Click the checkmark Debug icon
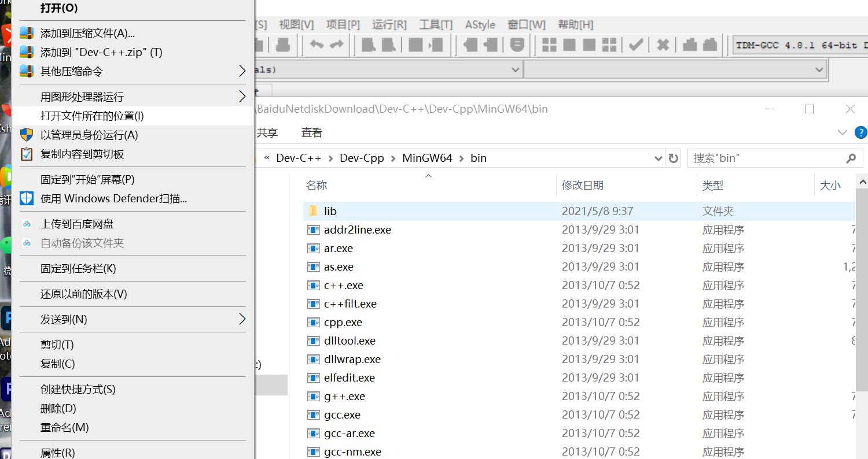This screenshot has height=459, width=868. (x=636, y=45)
